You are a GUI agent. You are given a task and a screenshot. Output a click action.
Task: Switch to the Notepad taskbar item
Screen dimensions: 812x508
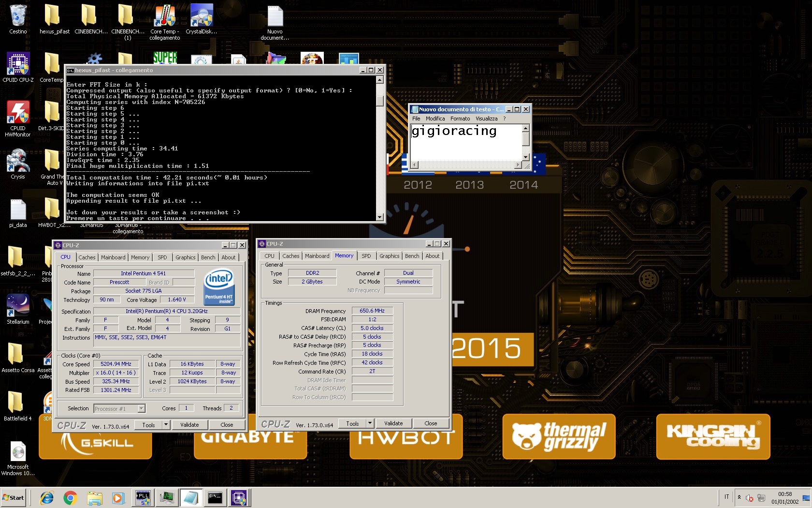point(191,498)
